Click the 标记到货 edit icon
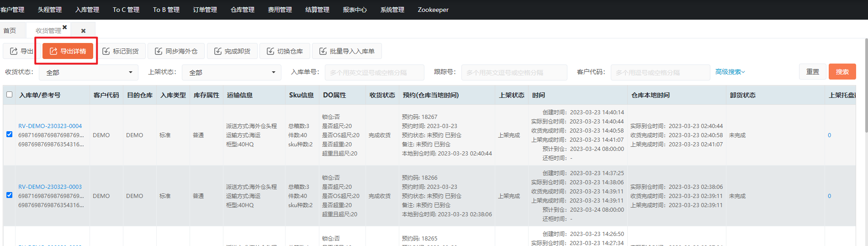The image size is (868, 246). (106, 51)
